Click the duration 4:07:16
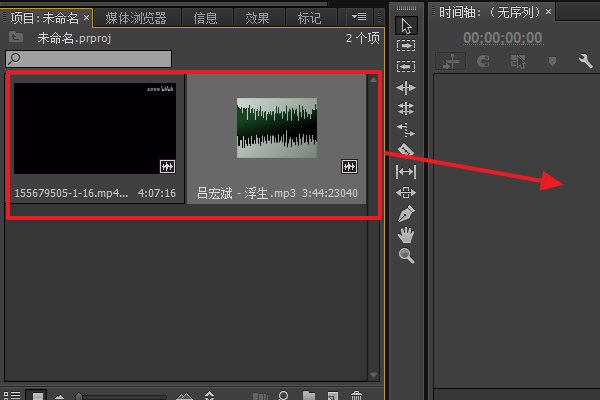600x400 pixels. pyautogui.click(x=157, y=193)
